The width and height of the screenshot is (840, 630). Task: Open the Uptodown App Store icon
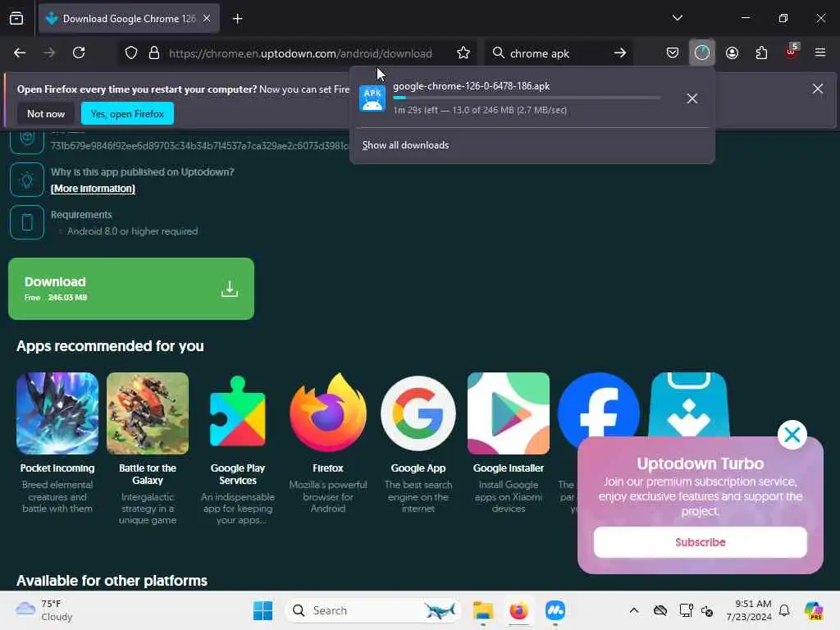coord(689,405)
